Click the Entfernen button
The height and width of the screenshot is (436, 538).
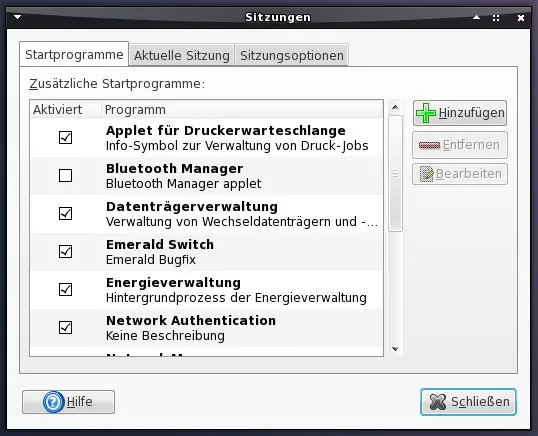pyautogui.click(x=460, y=145)
